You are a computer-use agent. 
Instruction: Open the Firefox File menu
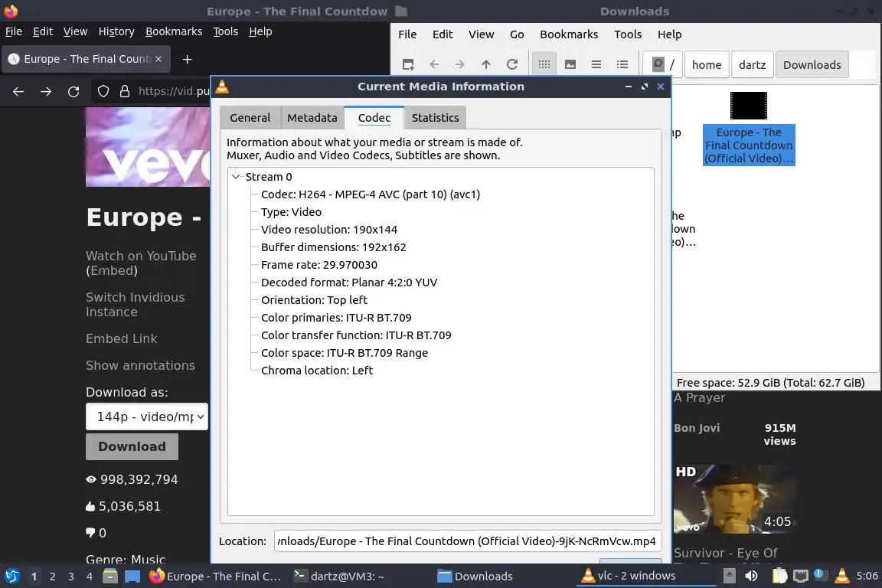[x=14, y=31]
